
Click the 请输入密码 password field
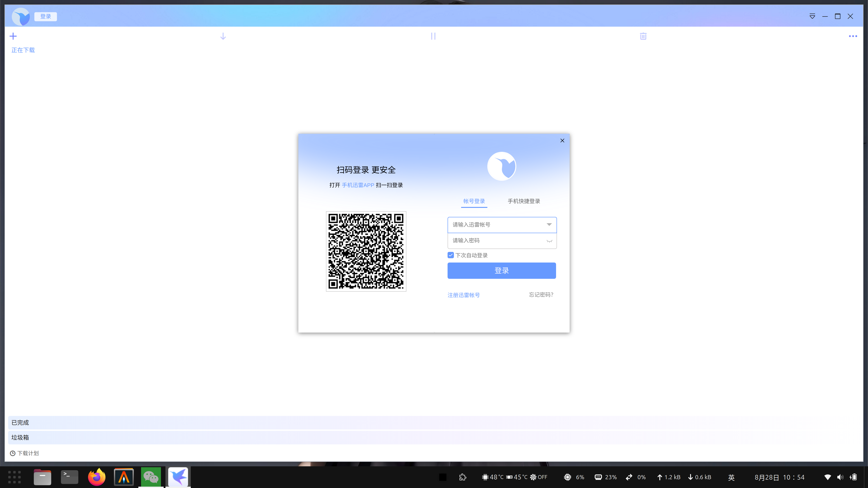tap(502, 240)
